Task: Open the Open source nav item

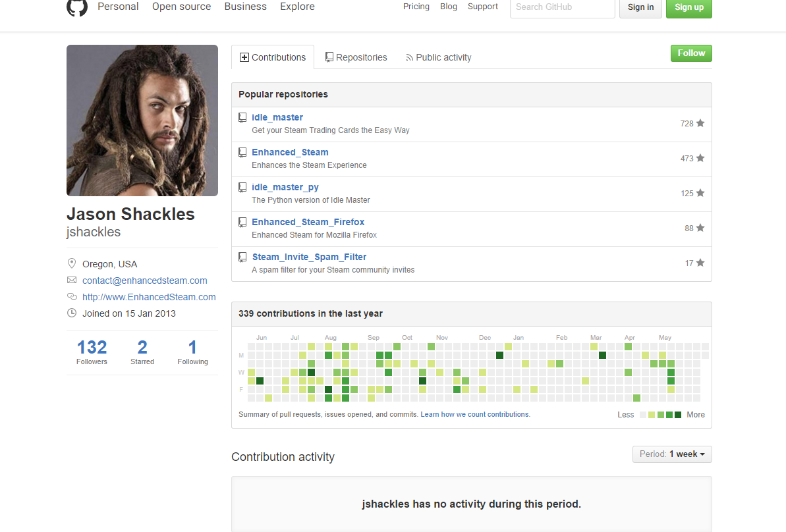Action: (181, 7)
